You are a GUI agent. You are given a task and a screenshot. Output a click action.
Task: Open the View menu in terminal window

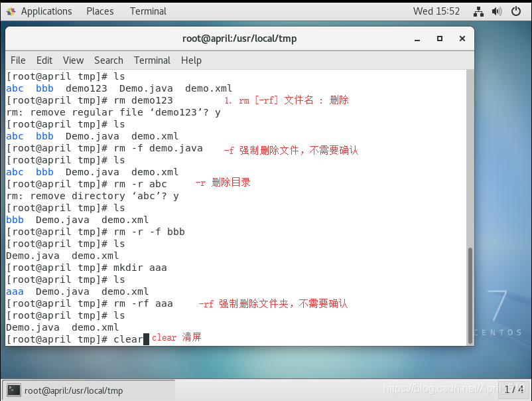tap(73, 60)
